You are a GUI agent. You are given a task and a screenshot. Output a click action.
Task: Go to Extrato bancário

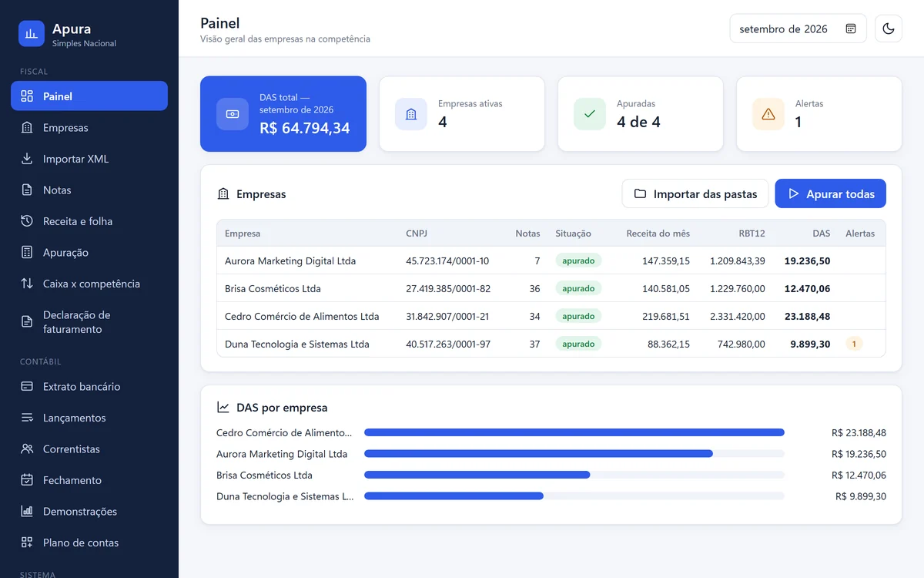point(89,387)
